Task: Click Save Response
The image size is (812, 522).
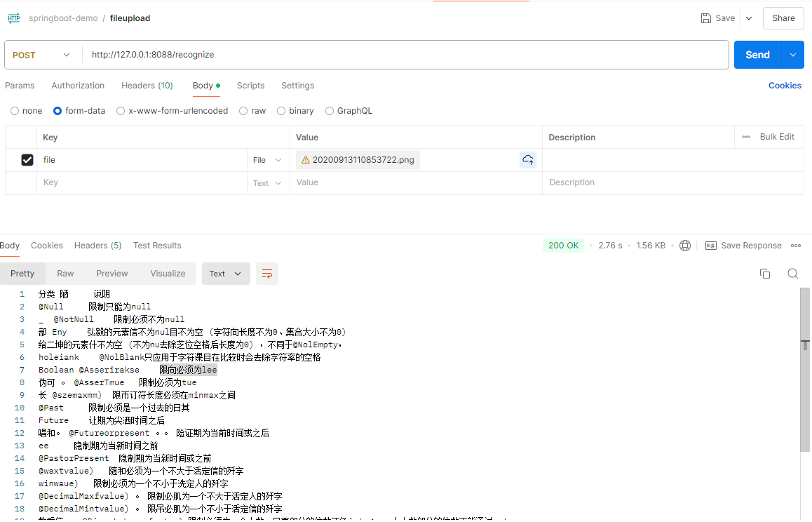Action: 750,246
